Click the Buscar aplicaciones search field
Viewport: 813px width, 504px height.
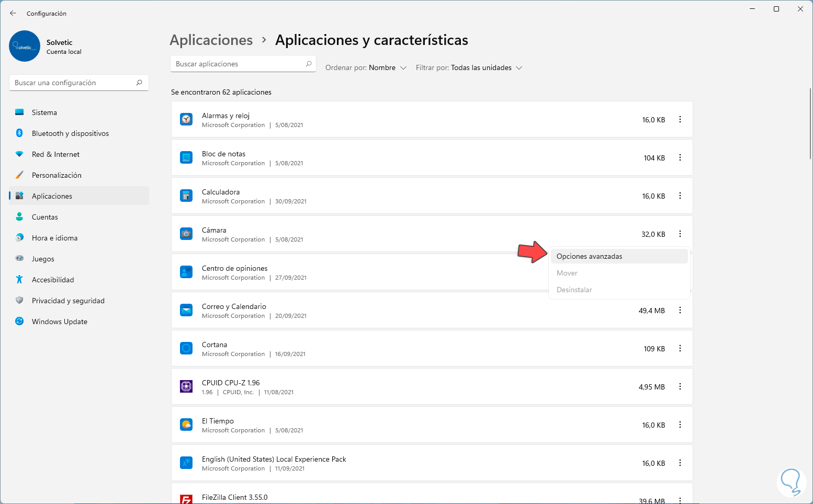point(243,64)
